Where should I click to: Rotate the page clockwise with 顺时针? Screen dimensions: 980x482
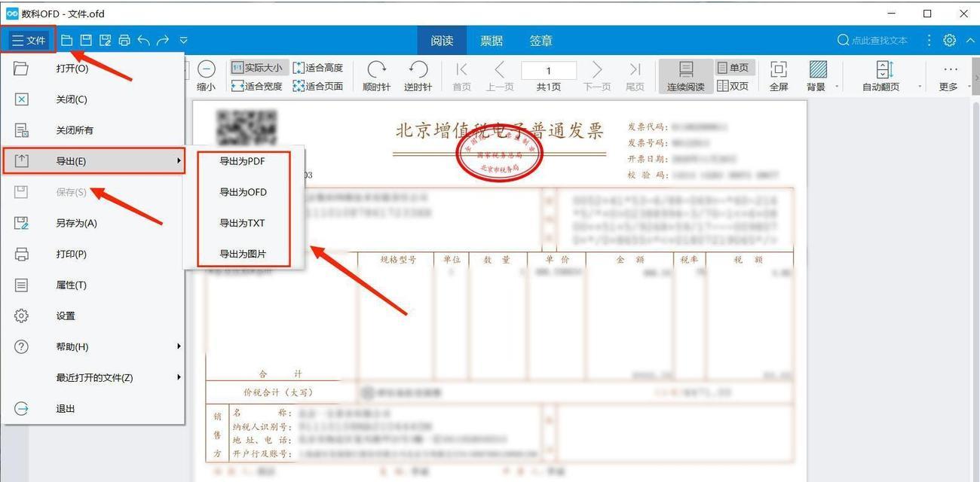376,76
